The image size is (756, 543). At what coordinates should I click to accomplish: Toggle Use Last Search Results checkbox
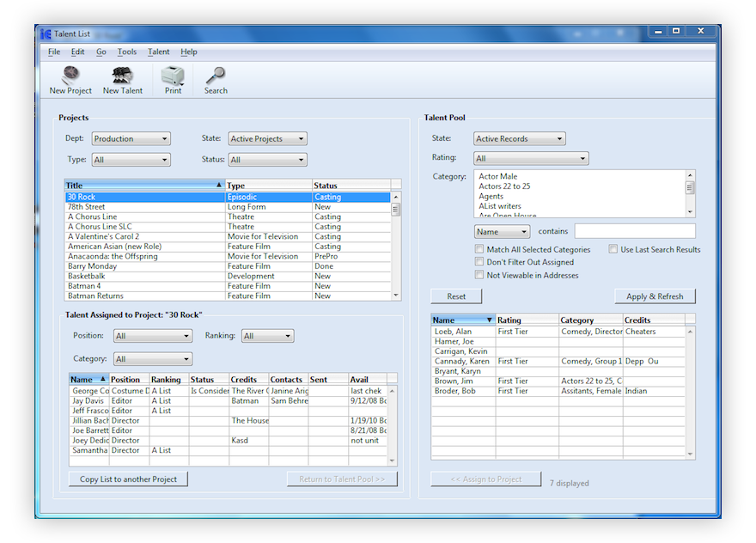(x=613, y=249)
